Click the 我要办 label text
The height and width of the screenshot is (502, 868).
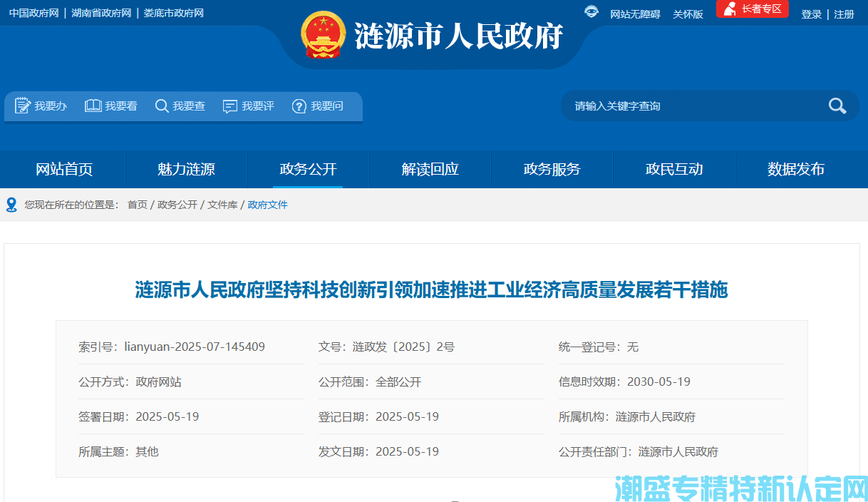51,106
